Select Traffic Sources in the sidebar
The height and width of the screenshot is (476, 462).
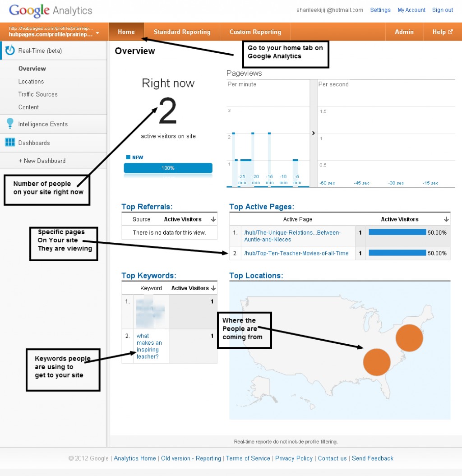38,94
